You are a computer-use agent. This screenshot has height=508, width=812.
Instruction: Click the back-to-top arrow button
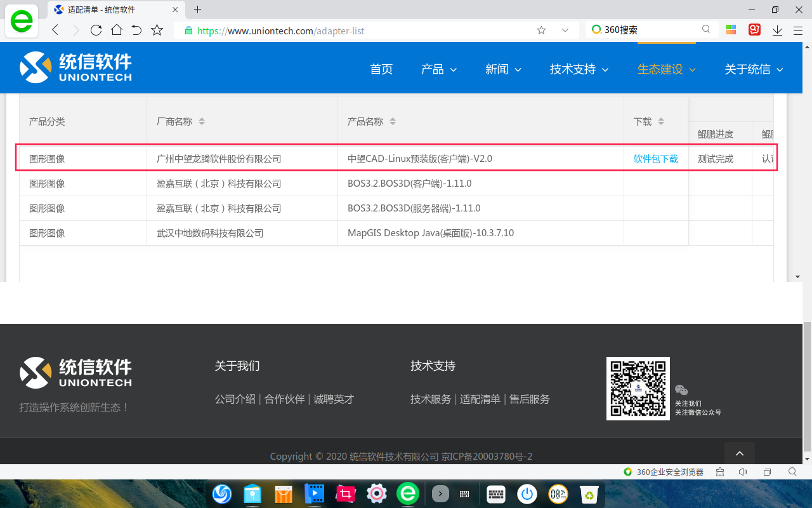pos(740,453)
